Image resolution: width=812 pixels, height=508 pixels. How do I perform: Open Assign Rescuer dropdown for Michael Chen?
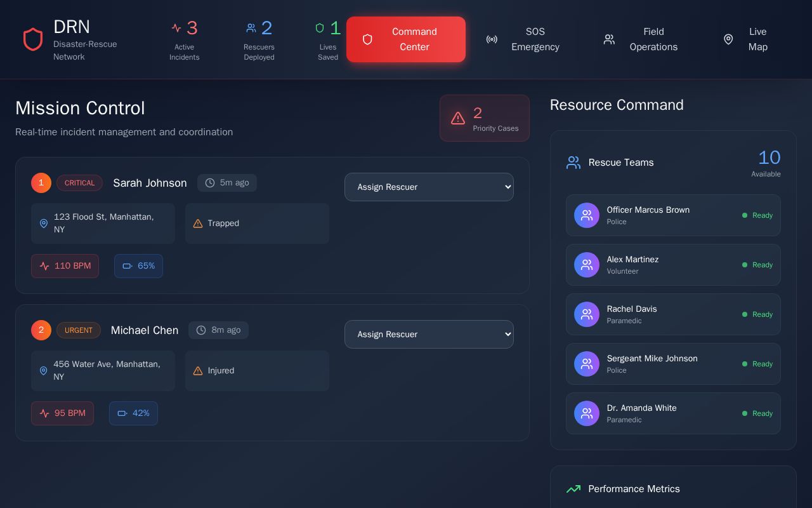(x=429, y=334)
